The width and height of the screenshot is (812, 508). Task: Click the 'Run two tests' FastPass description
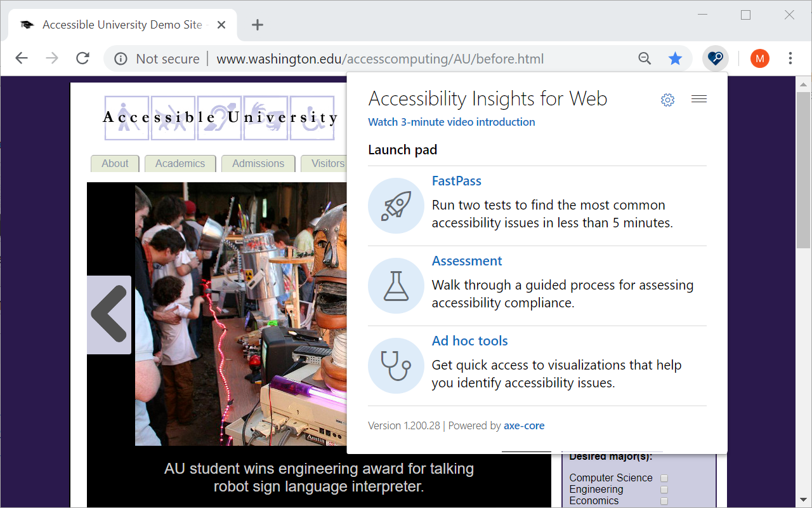[x=553, y=214]
